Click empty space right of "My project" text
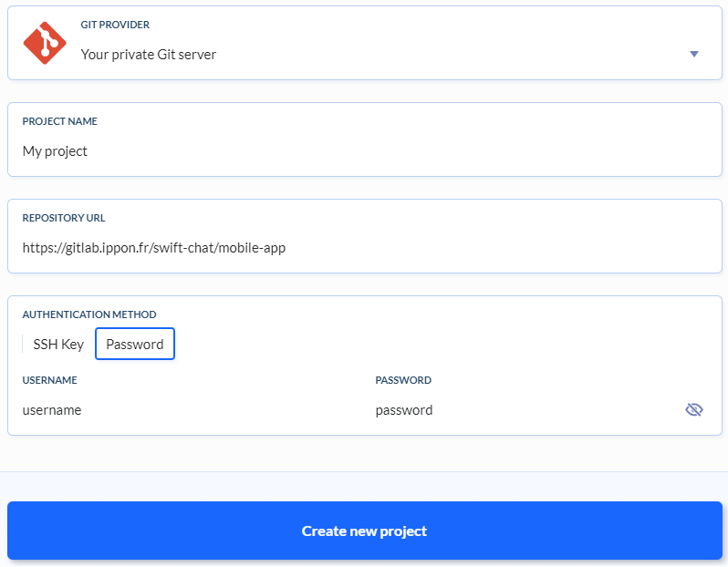The width and height of the screenshot is (728, 567). (411, 151)
